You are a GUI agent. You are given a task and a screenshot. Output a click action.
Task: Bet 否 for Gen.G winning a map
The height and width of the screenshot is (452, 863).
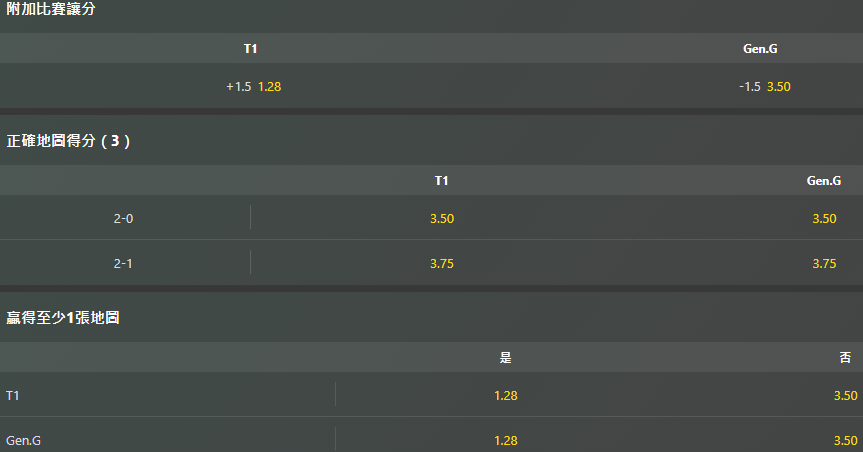pos(845,440)
